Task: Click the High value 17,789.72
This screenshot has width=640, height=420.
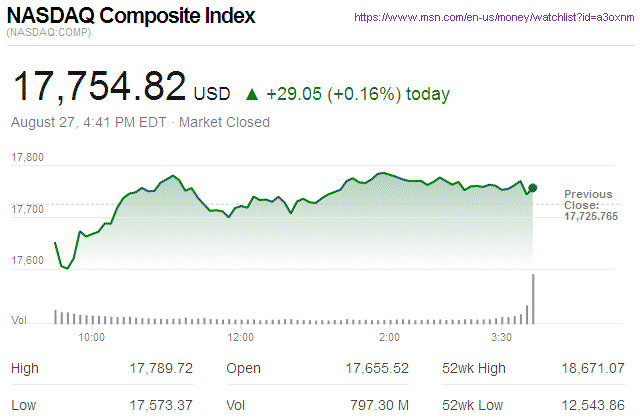Action: click(x=161, y=369)
